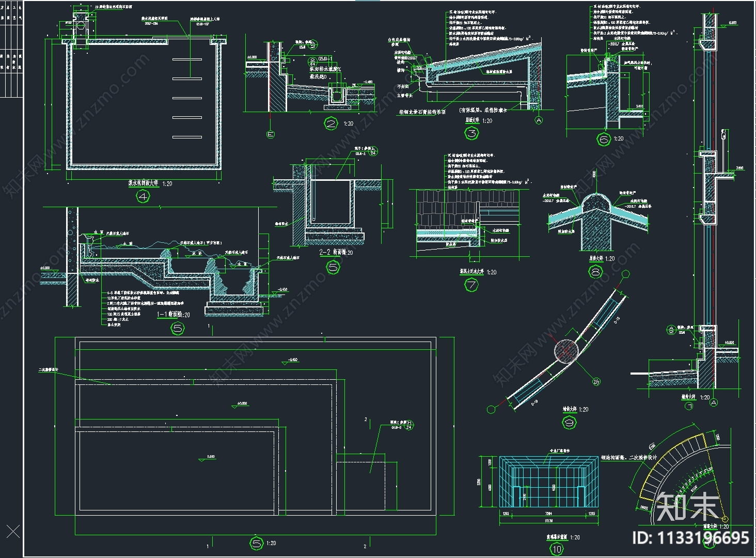
Task: Select the 屋檐大样 1:20 title above bubble 3
Action: tap(479, 120)
